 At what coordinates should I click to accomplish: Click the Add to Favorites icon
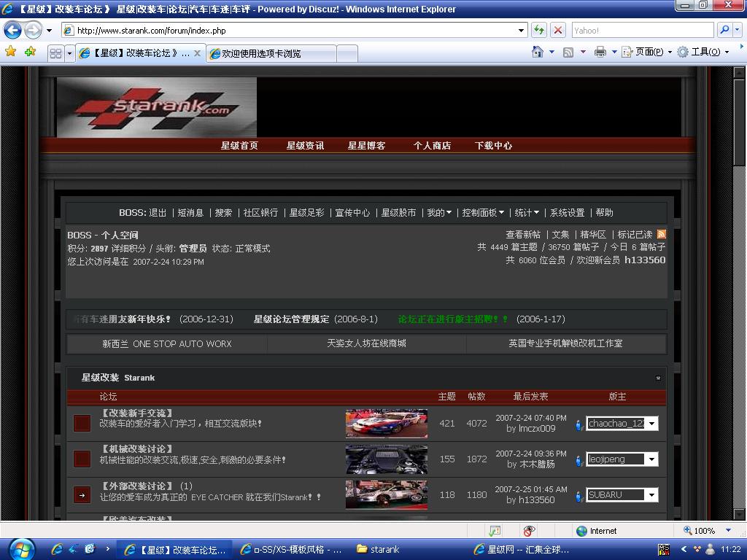pyautogui.click(x=30, y=52)
